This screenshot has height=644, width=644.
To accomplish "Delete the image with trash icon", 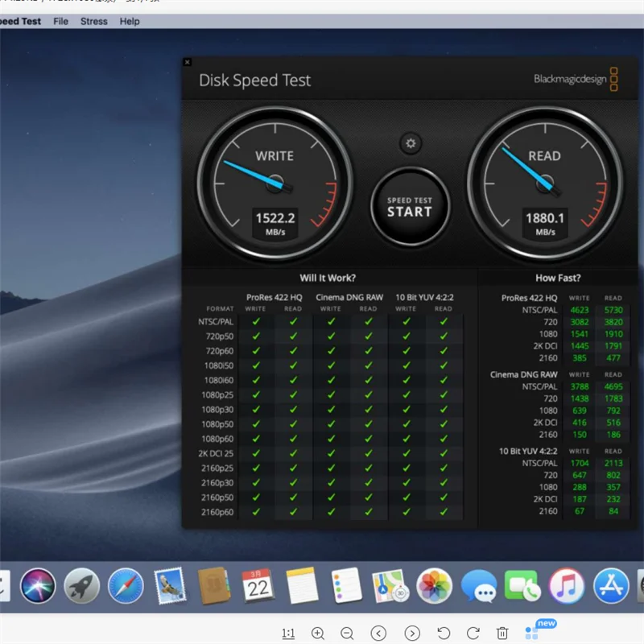I will point(502,634).
